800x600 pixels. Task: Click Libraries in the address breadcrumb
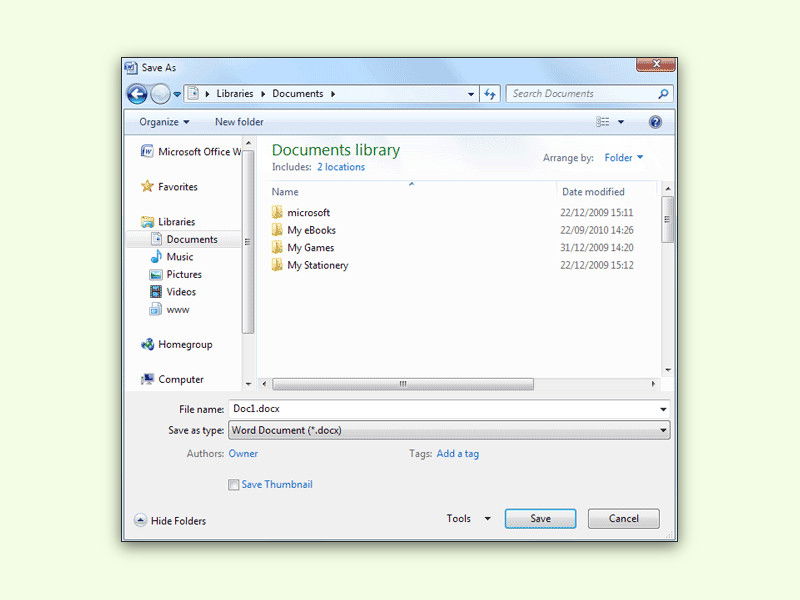[x=235, y=94]
